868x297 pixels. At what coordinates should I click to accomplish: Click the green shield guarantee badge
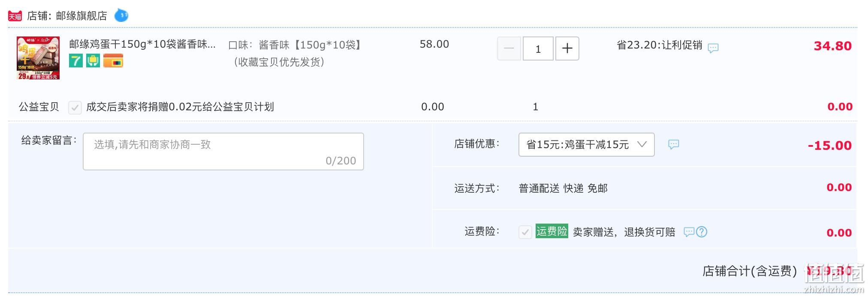pyautogui.click(x=93, y=61)
